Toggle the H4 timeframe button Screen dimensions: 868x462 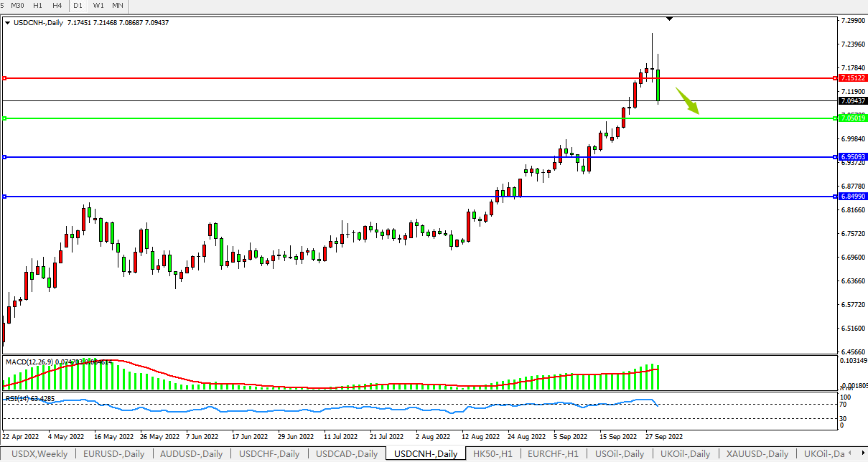pos(57,6)
